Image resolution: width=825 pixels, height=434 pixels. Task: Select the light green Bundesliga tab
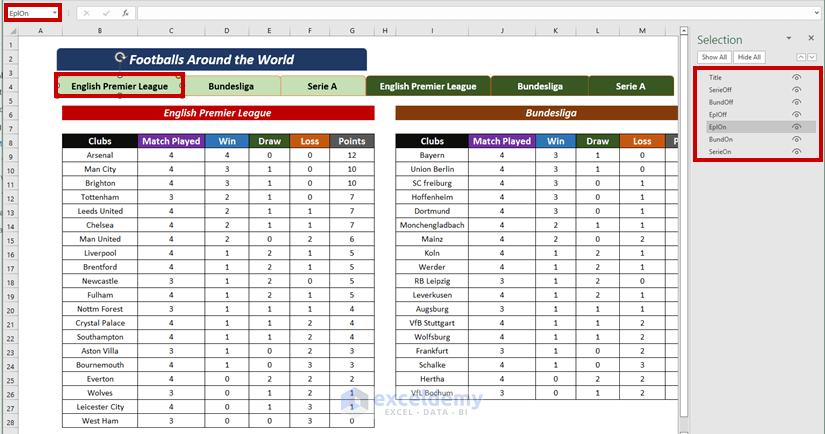coord(231,86)
